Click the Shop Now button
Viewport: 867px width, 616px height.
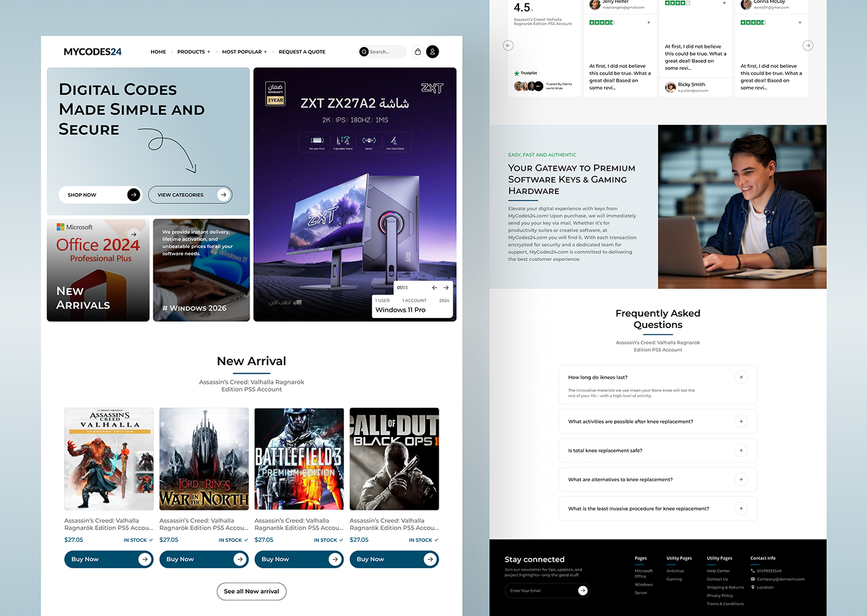pyautogui.click(x=100, y=195)
